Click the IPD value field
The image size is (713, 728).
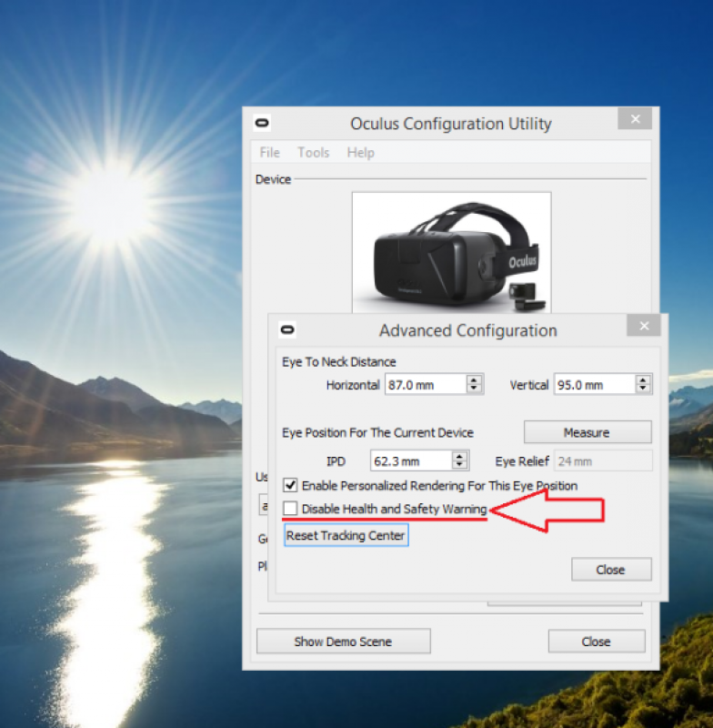click(x=411, y=461)
